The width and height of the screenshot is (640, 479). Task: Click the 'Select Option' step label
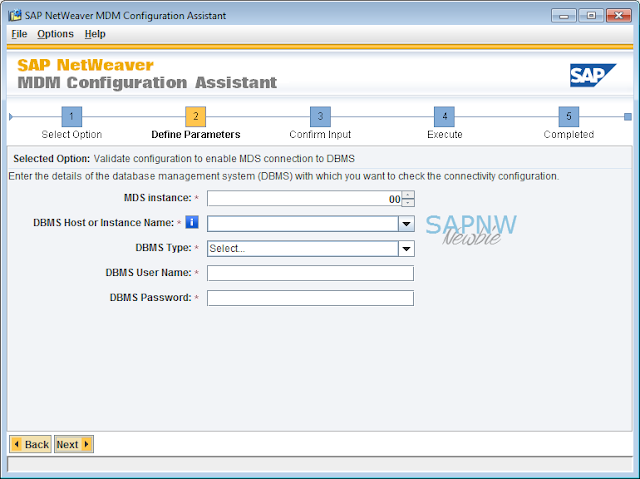pyautogui.click(x=72, y=135)
